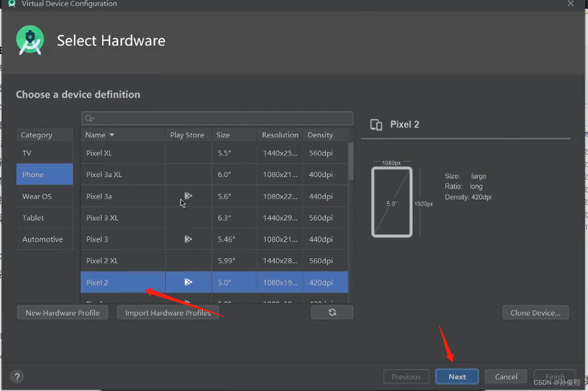Click the Pixel 2 device preview diagram
The width and height of the screenshot is (588, 391).
point(392,202)
